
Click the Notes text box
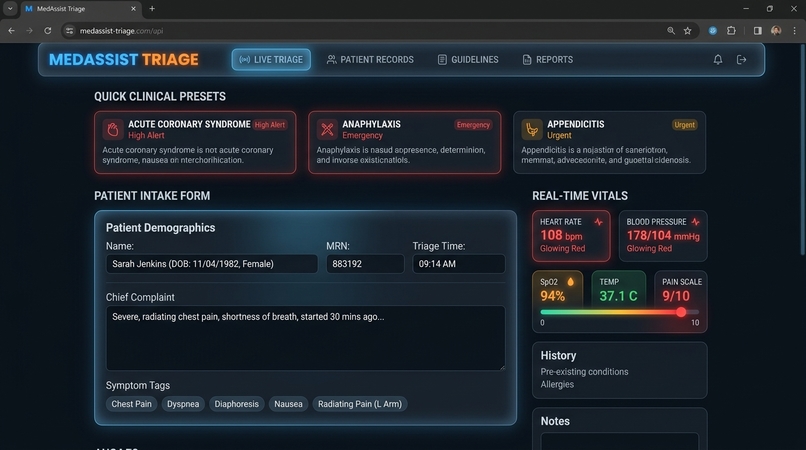[619, 441]
